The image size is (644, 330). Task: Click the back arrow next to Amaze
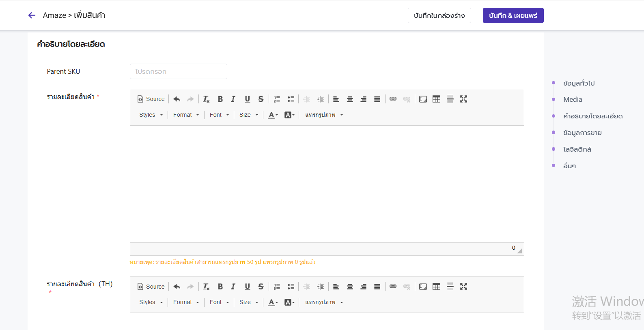click(32, 15)
